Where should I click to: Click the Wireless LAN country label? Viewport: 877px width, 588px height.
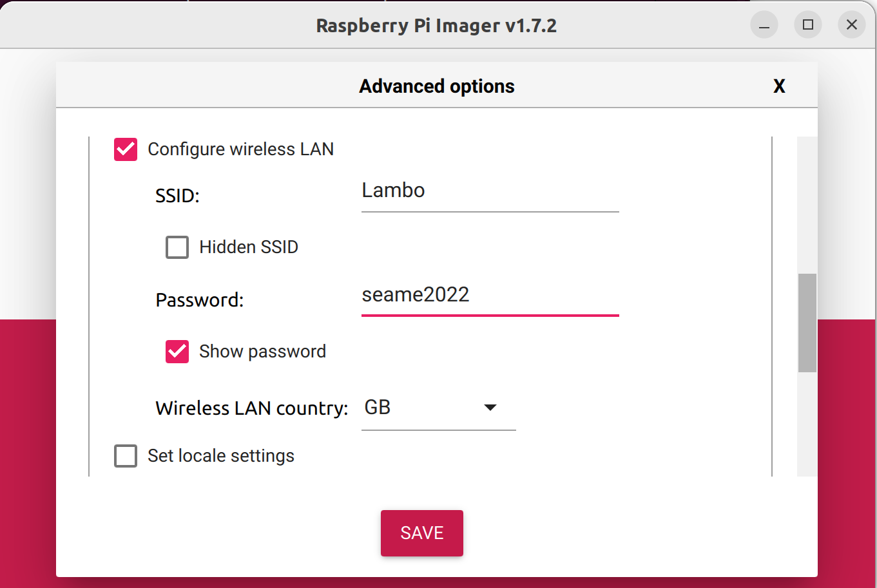[x=252, y=408]
